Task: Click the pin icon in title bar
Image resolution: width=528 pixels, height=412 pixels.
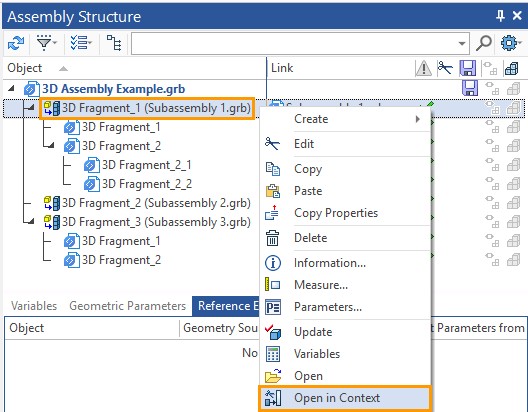Action: pyautogui.click(x=500, y=15)
